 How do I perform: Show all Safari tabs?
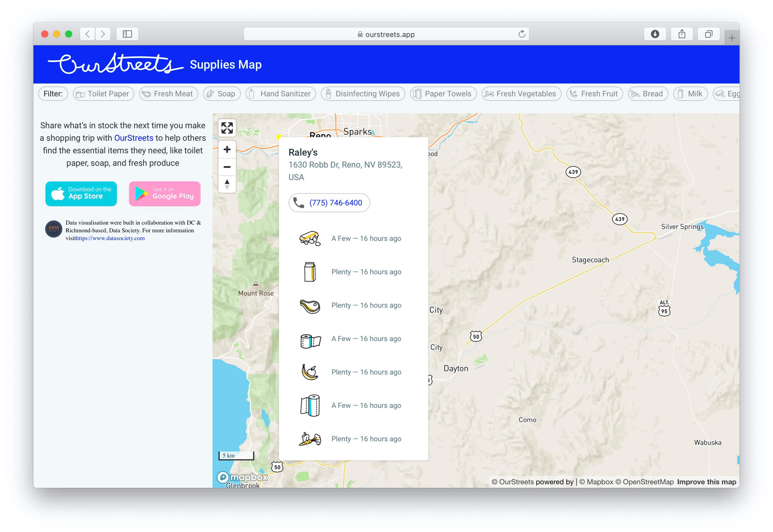point(708,34)
